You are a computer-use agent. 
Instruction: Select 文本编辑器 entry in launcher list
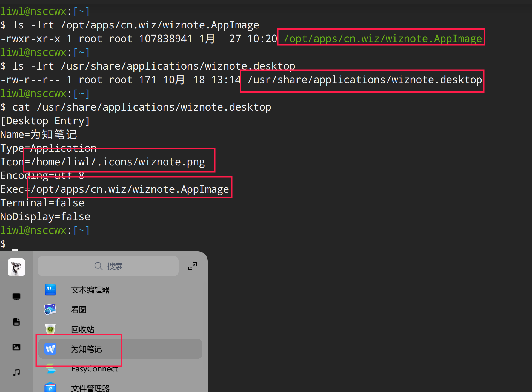[90, 290]
